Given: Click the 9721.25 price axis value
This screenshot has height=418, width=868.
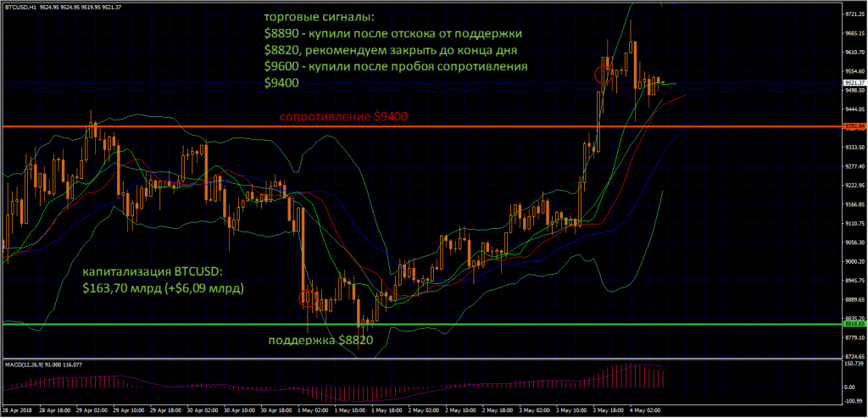Looking at the screenshot, I should point(856,14).
